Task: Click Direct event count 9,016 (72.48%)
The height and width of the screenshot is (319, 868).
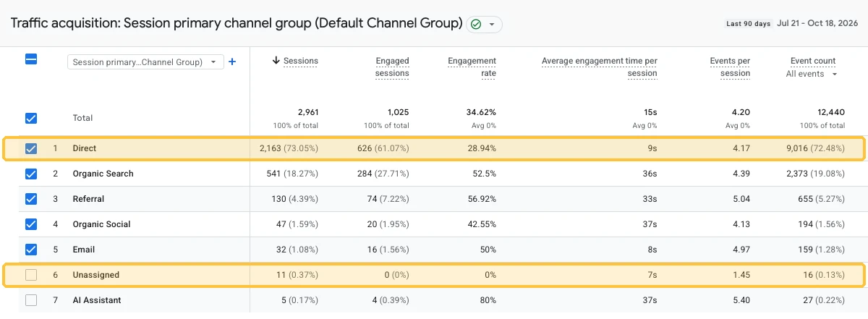Action: [814, 148]
